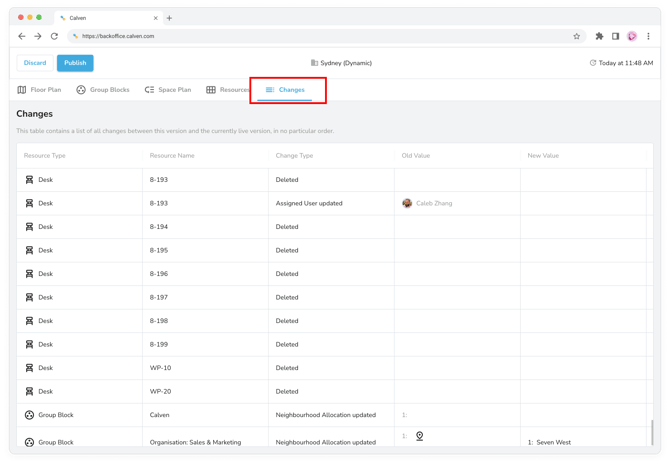Switch to the Group Blocks tab

(x=103, y=90)
